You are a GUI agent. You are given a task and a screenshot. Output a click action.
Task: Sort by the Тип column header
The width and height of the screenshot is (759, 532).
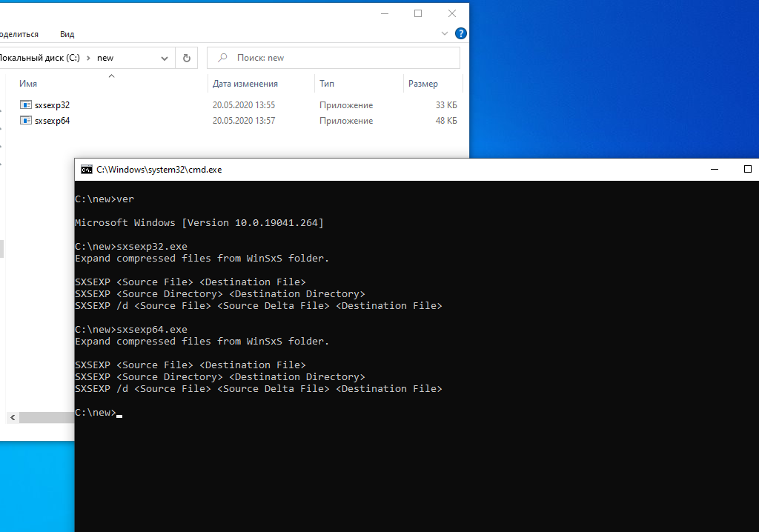click(326, 83)
